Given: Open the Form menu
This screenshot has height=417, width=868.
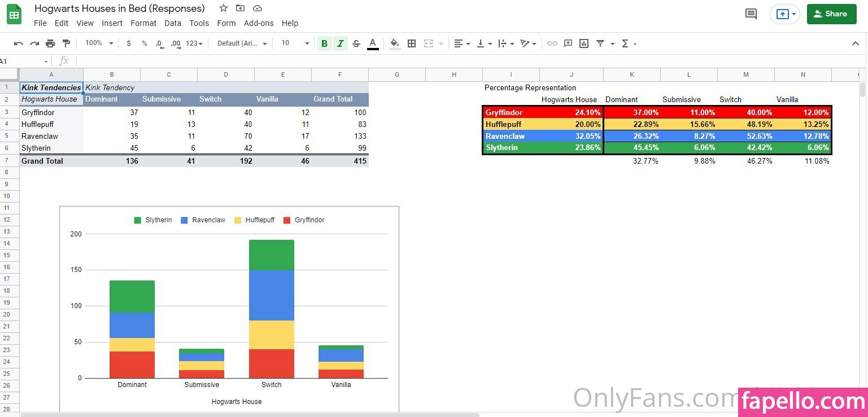Looking at the screenshot, I should point(226,23).
